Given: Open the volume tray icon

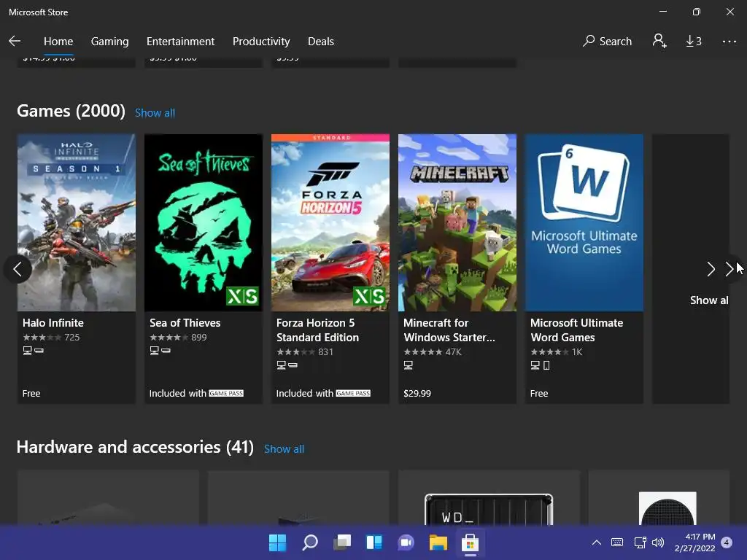Looking at the screenshot, I should [x=658, y=542].
